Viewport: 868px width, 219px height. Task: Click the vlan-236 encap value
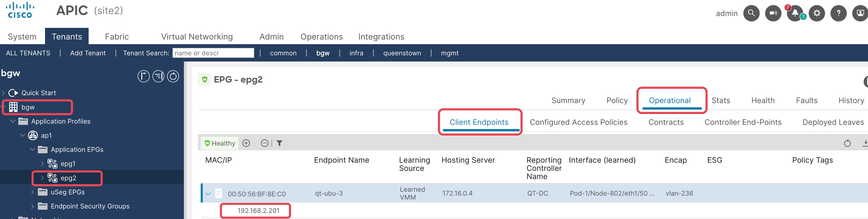[x=679, y=193]
